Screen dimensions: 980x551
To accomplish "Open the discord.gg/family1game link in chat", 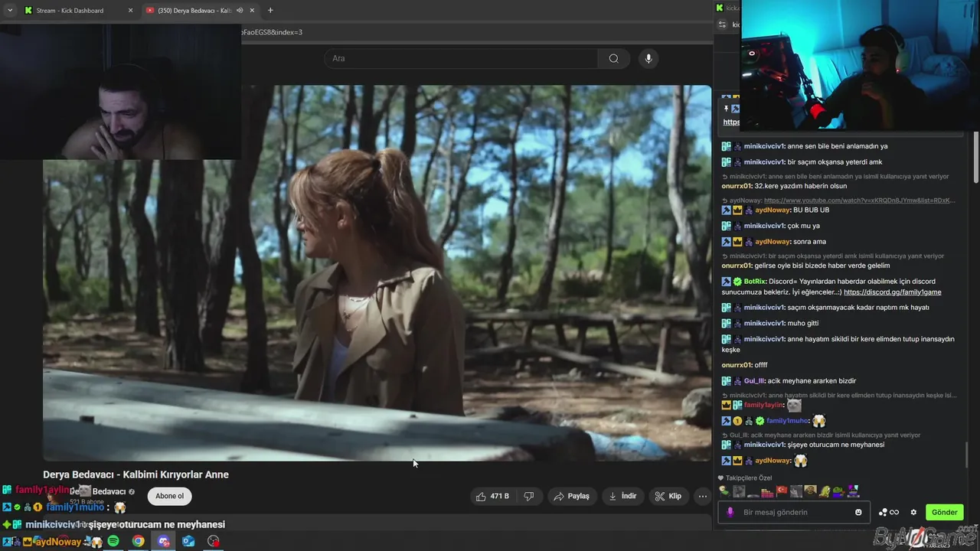I will pos(892,292).
